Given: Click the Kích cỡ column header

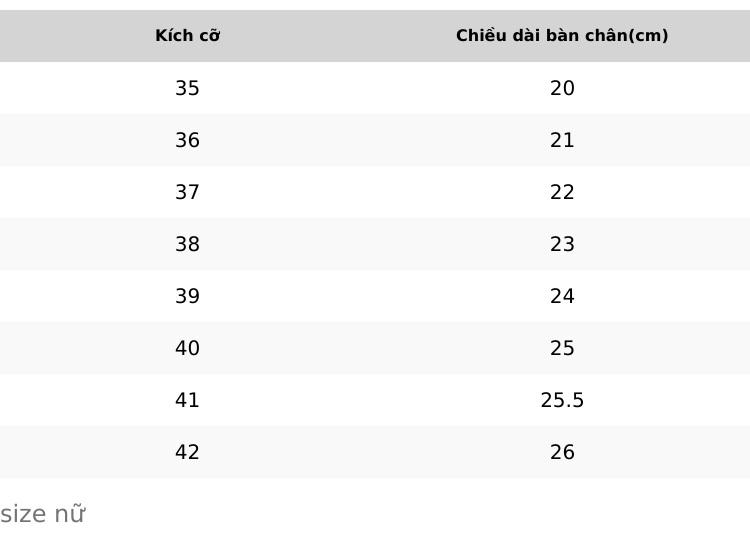Looking at the screenshot, I should pyautogui.click(x=188, y=35).
